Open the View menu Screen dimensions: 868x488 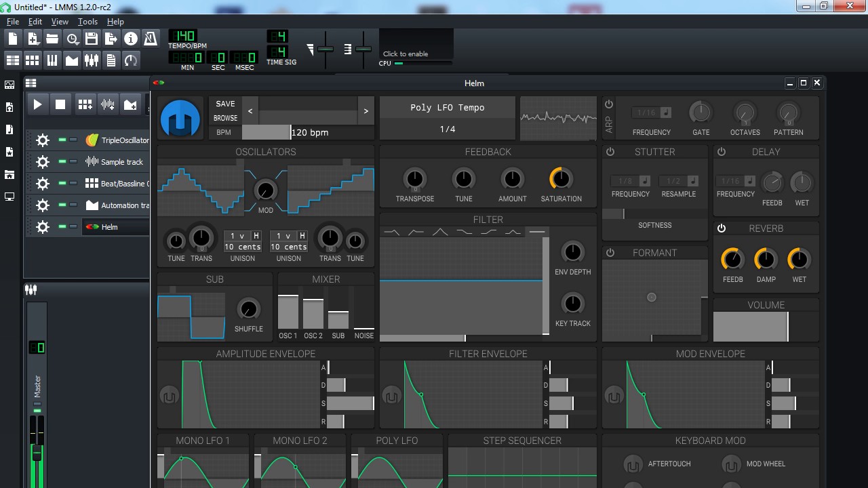pos(60,22)
